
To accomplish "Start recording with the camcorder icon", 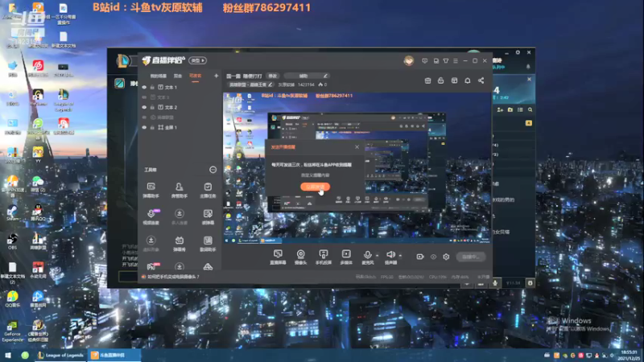I will coord(419,257).
